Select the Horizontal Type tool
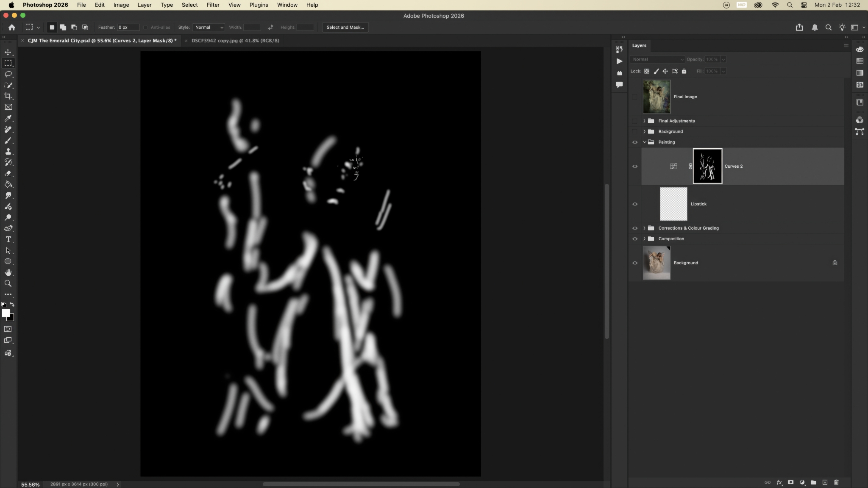868x488 pixels. pyautogui.click(x=8, y=239)
